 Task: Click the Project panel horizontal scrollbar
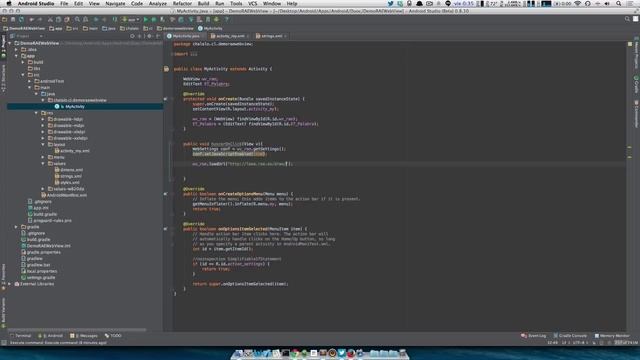pos(77,329)
